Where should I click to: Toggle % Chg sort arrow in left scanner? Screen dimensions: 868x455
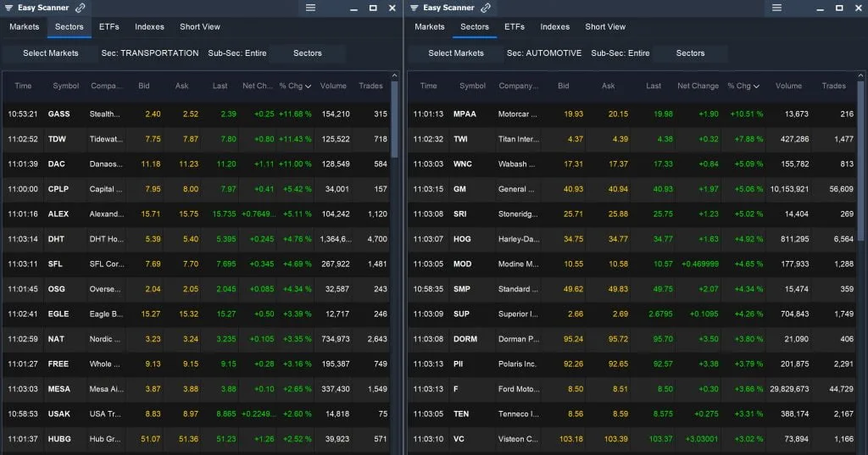308,86
